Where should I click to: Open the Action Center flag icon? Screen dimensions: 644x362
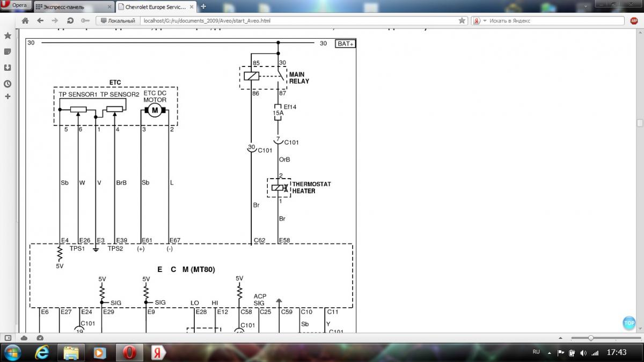(561, 352)
